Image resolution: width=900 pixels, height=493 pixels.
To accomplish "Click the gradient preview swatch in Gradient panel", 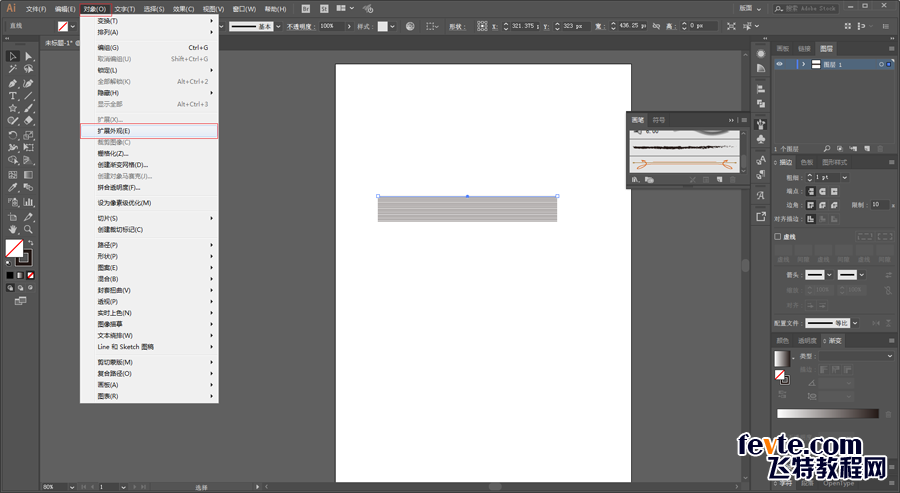I will point(782,359).
